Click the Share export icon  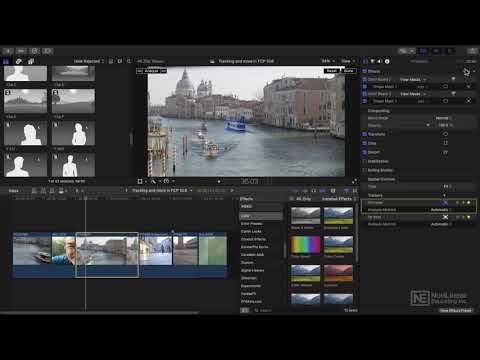(472, 51)
